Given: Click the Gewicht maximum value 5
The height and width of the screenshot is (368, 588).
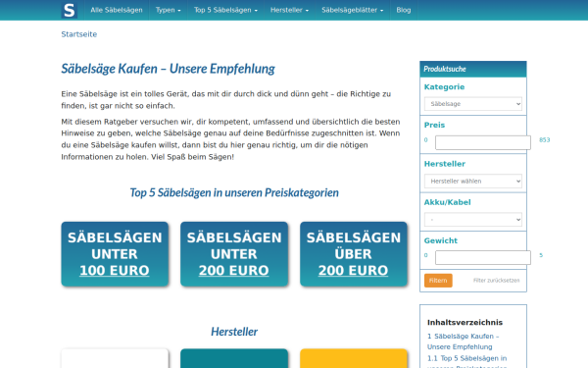Looking at the screenshot, I should click(541, 255).
